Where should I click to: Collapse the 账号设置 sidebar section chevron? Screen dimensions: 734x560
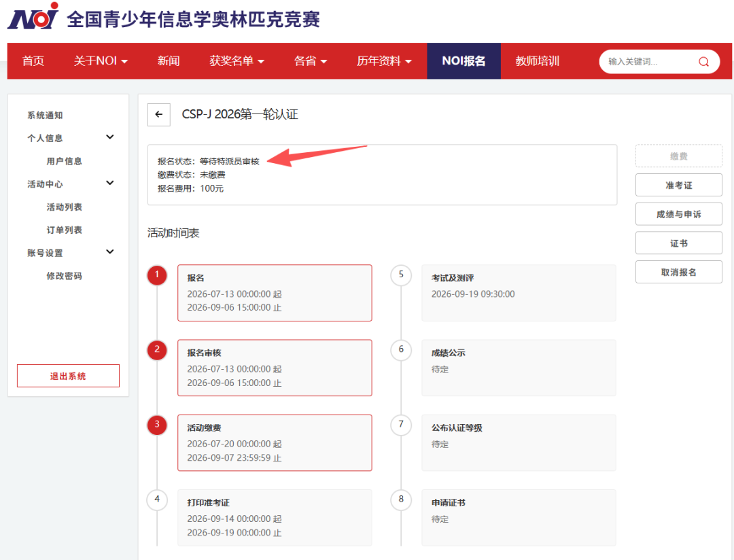[110, 252]
